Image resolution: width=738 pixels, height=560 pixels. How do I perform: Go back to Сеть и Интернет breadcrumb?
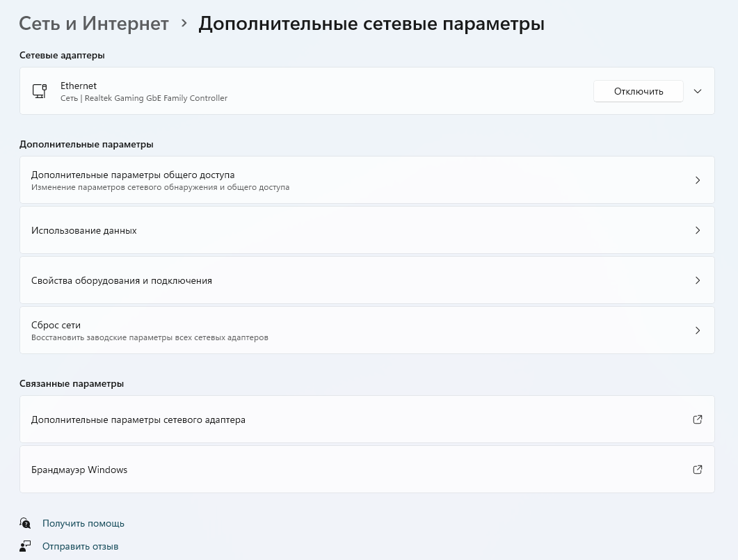pyautogui.click(x=94, y=24)
